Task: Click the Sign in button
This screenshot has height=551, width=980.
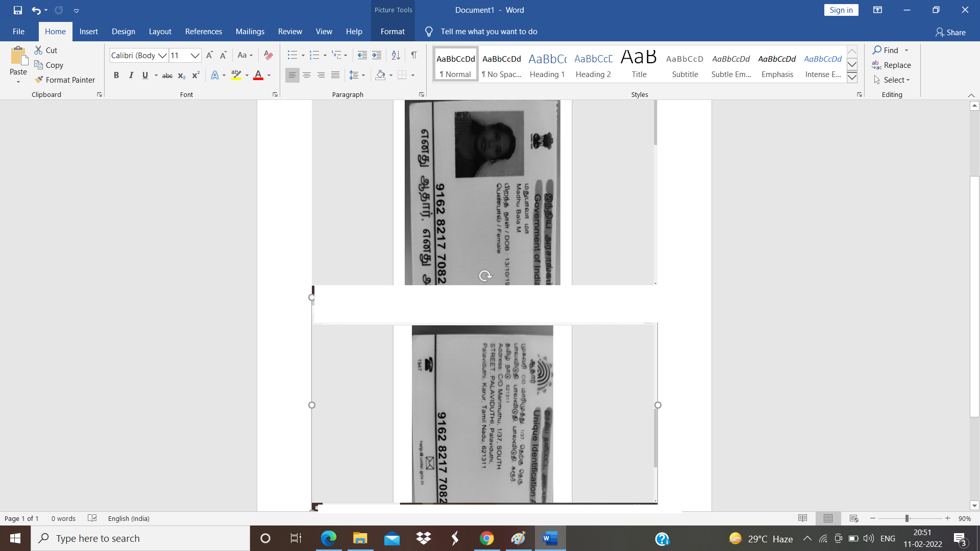Action: [841, 10]
